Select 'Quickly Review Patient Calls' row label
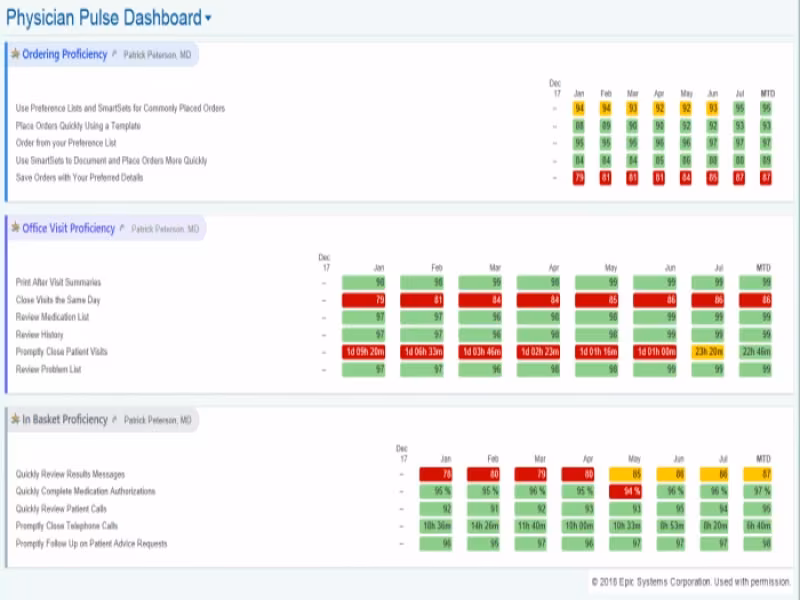 61,509
